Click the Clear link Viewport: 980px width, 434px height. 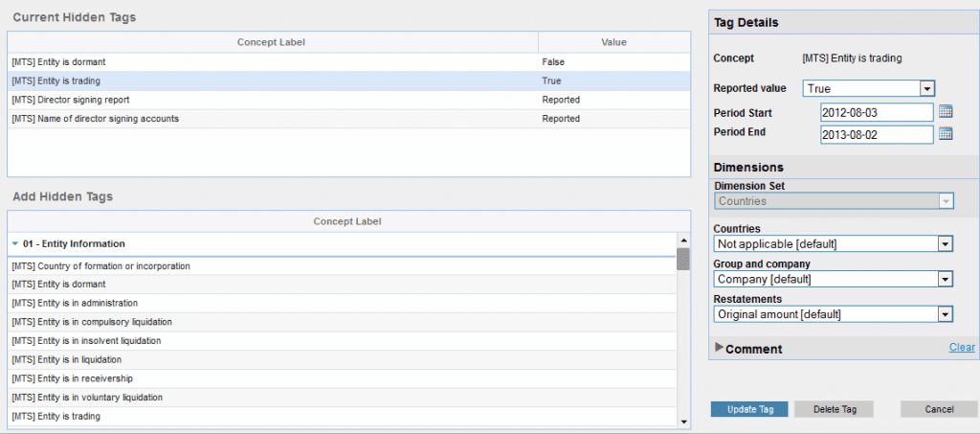click(962, 347)
